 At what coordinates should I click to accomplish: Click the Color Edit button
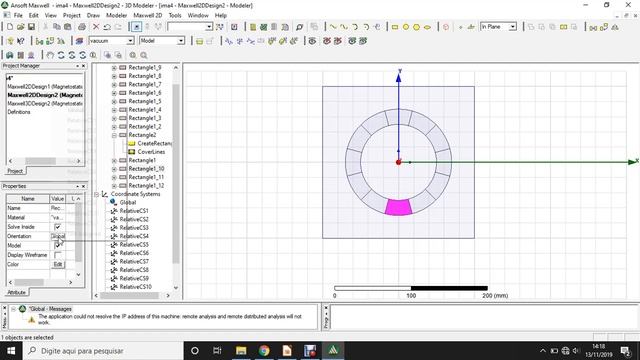click(x=58, y=264)
